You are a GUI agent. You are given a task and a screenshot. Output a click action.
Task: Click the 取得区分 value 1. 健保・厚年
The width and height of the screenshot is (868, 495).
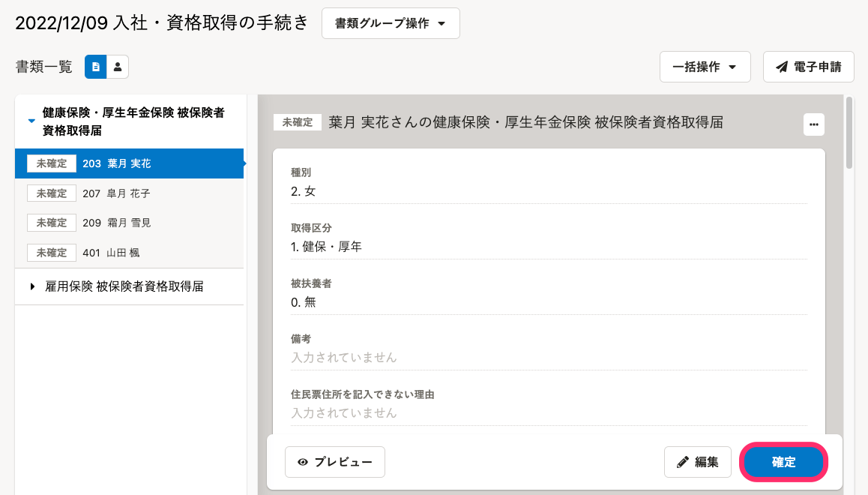click(x=326, y=247)
